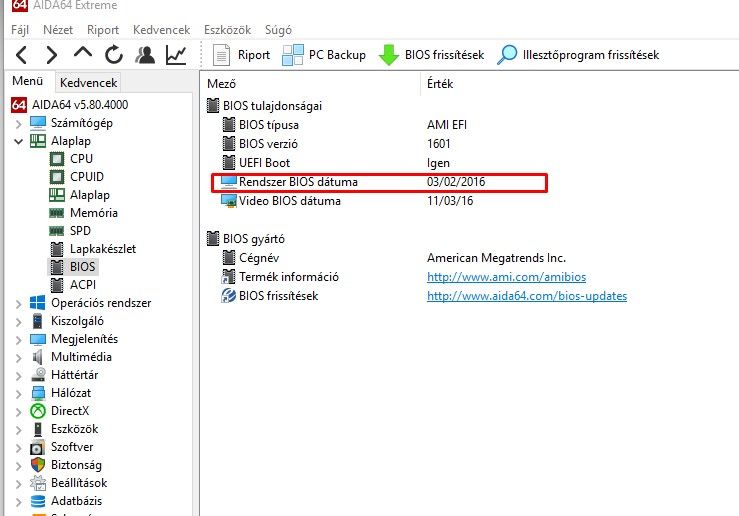Select the Video BIOS dátuma row

pos(346,201)
